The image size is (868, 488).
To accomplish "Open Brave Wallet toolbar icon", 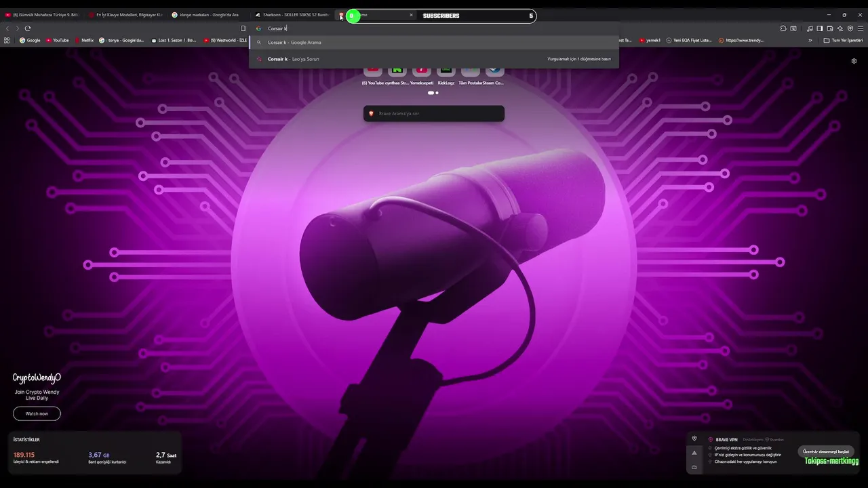I will point(830,28).
